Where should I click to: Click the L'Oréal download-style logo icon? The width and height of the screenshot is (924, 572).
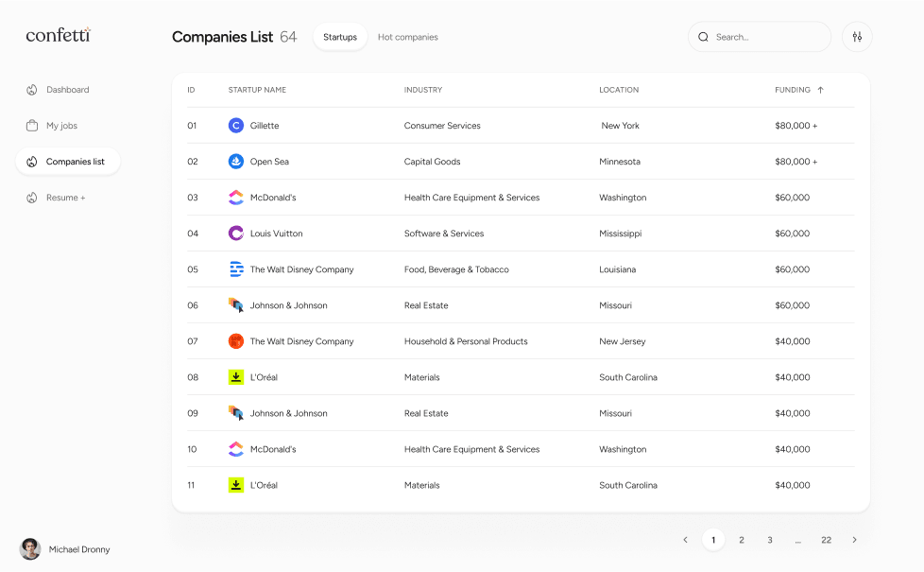click(x=235, y=377)
